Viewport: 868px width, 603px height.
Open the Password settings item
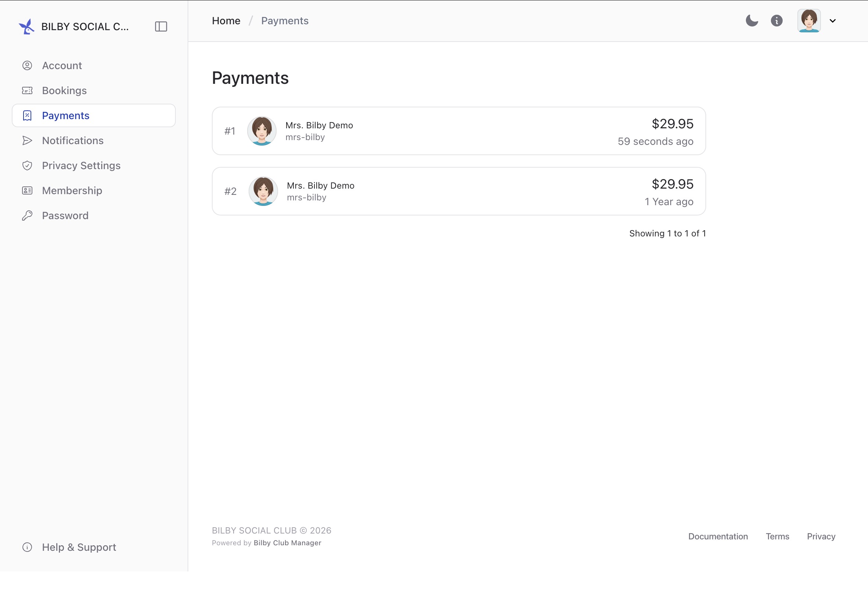point(94,215)
